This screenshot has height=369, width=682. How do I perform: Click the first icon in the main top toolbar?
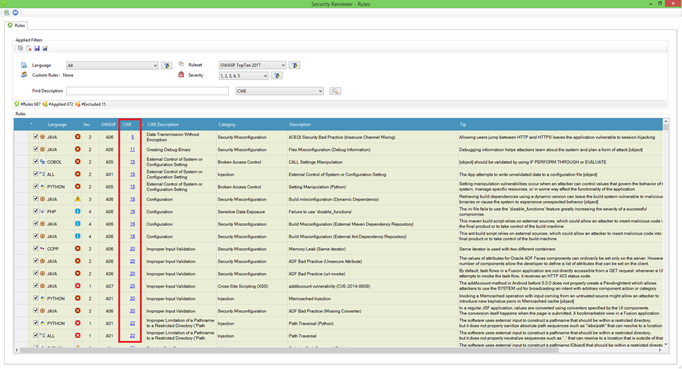pyautogui.click(x=7, y=13)
